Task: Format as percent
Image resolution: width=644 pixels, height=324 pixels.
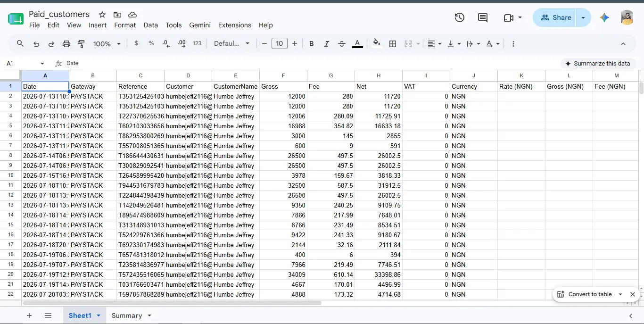Action: 151,43
